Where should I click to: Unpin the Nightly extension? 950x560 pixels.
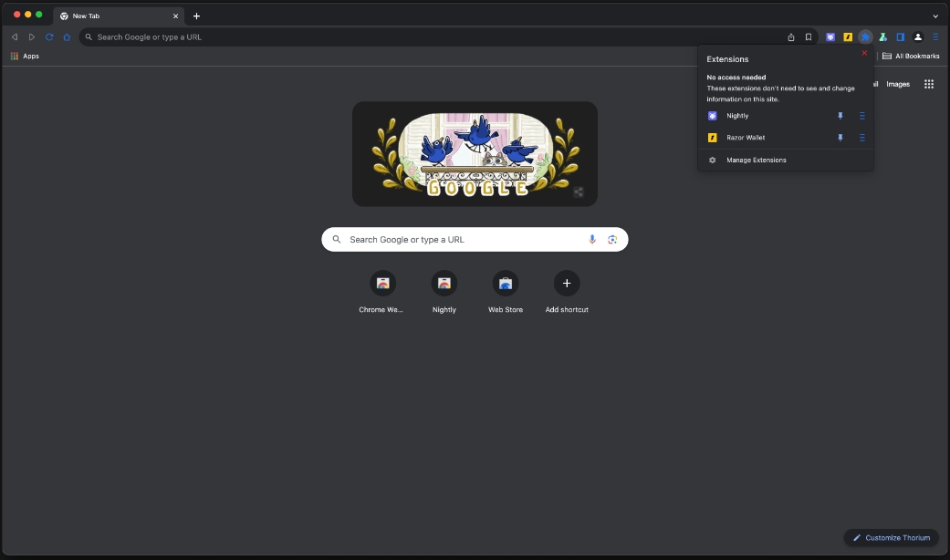[840, 116]
